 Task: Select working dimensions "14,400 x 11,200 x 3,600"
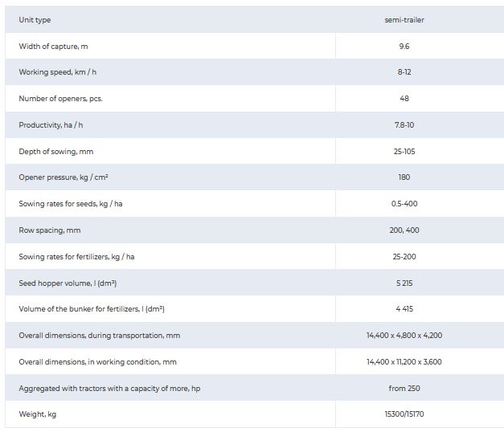[x=404, y=362]
